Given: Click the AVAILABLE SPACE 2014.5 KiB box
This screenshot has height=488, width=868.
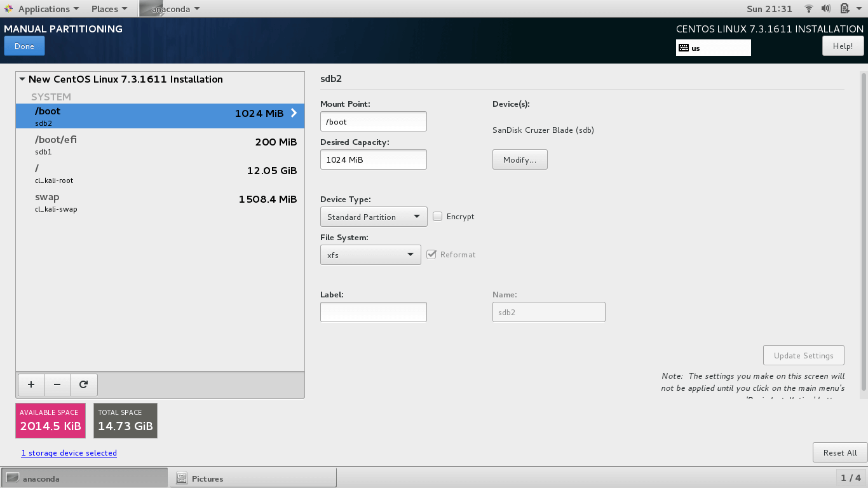Looking at the screenshot, I should coord(50,421).
